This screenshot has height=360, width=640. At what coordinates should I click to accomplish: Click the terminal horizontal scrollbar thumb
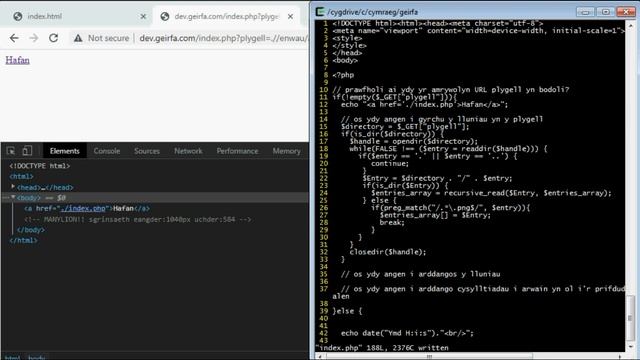click(x=429, y=356)
